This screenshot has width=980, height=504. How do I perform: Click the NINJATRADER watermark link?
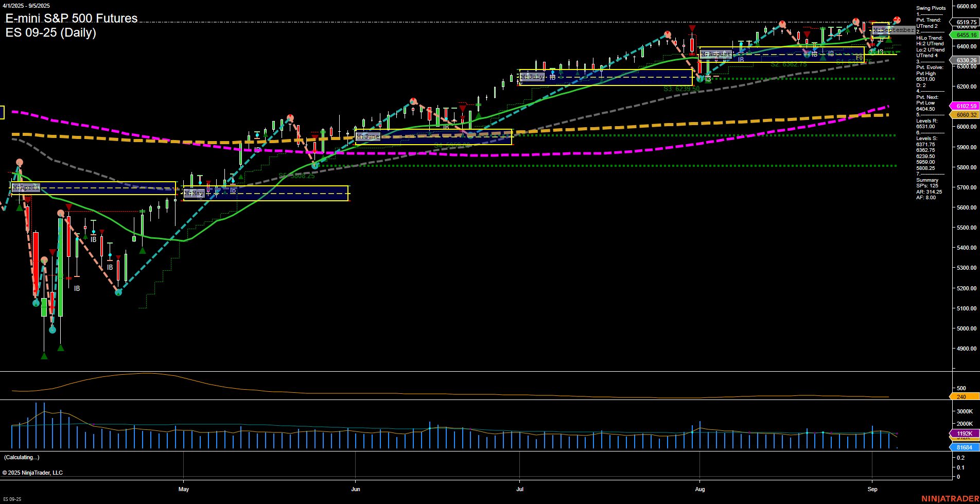950,498
